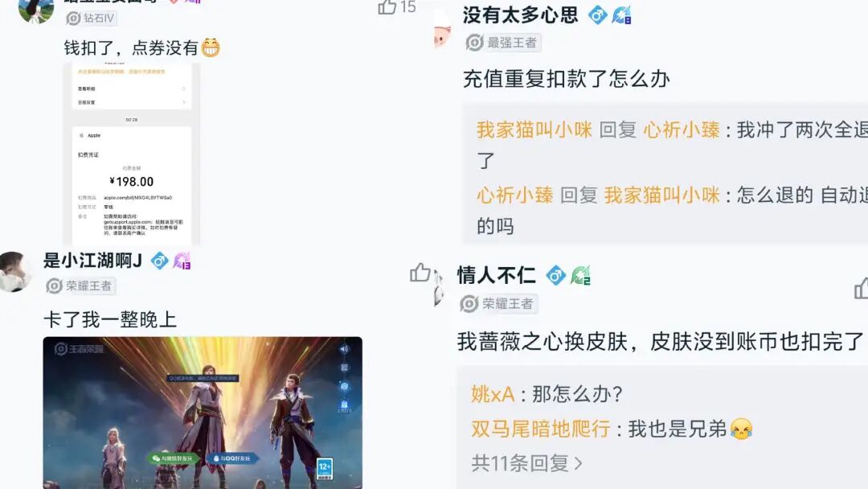
Task: Click the 荣耀王者 tag under 情人不仁
Action: (498, 303)
